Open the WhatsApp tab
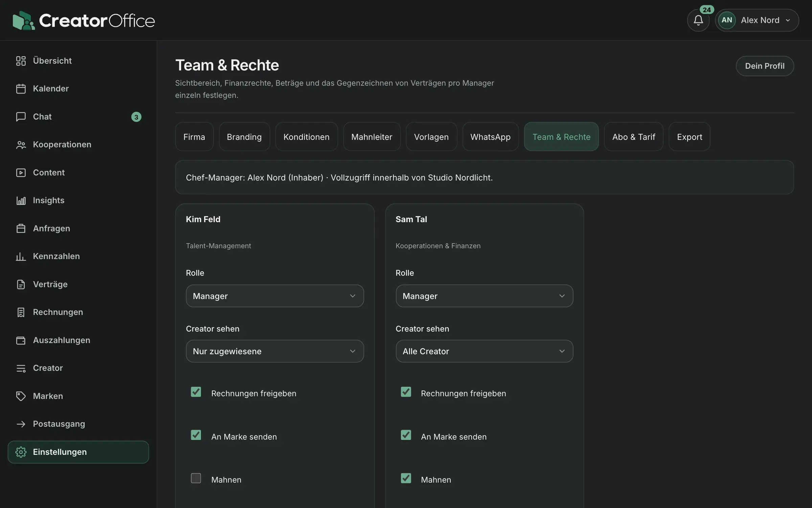The width and height of the screenshot is (812, 508). pyautogui.click(x=491, y=137)
